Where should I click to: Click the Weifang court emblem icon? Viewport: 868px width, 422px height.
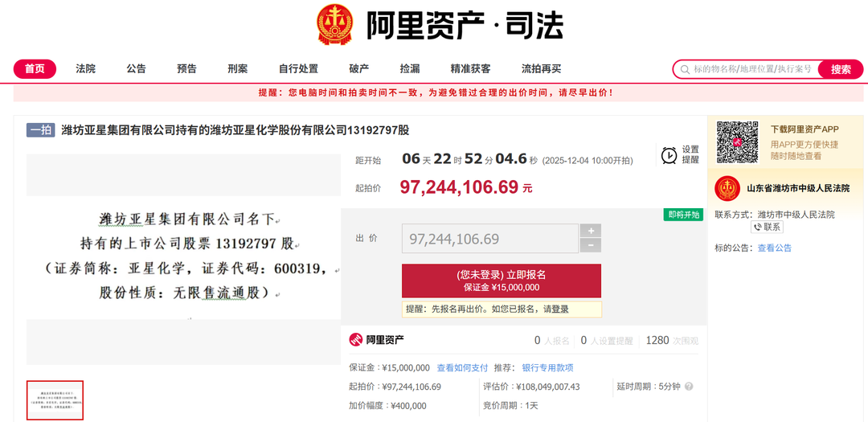coord(727,189)
